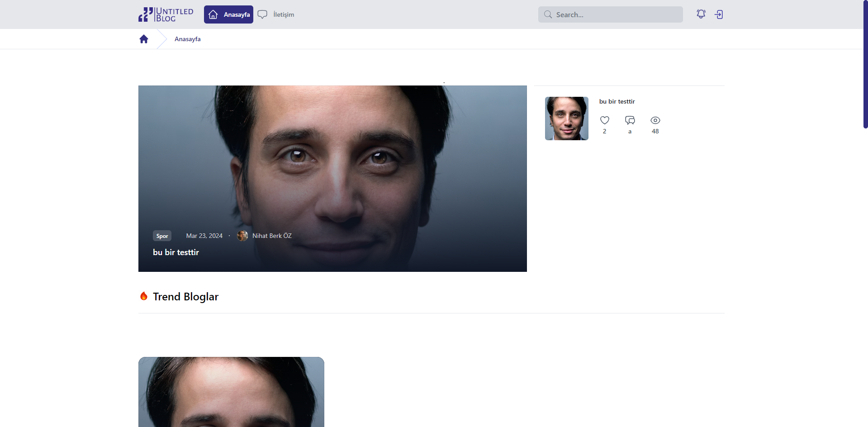Viewport: 868px width, 427px height.
Task: Open the sidebar post thumbnail
Action: pyautogui.click(x=567, y=119)
